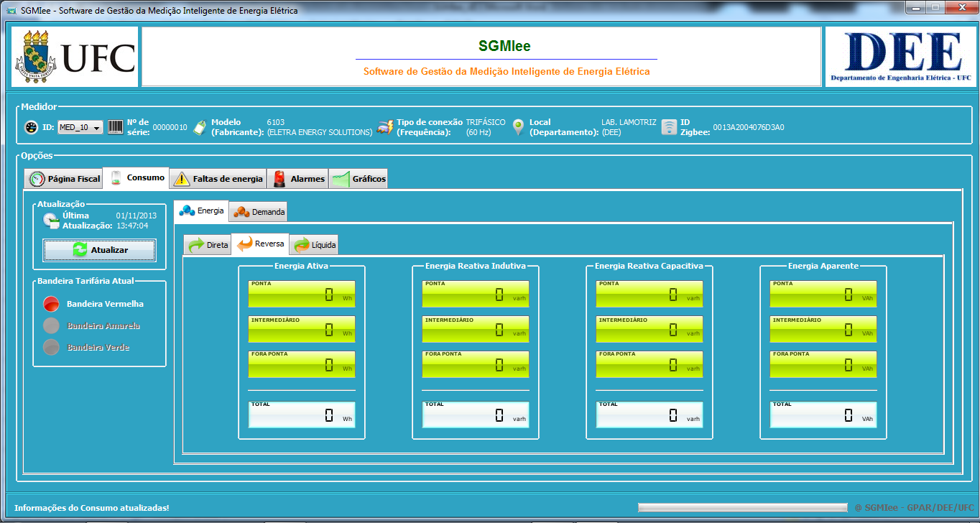Click the Bandeira Vermelha label
980x523 pixels.
[x=105, y=304]
